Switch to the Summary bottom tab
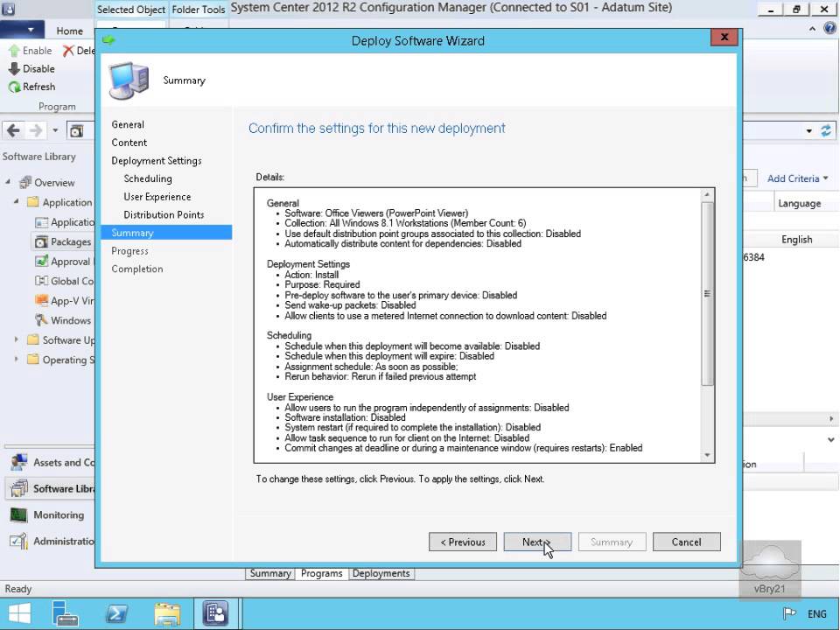This screenshot has height=630, width=840. pos(269,573)
